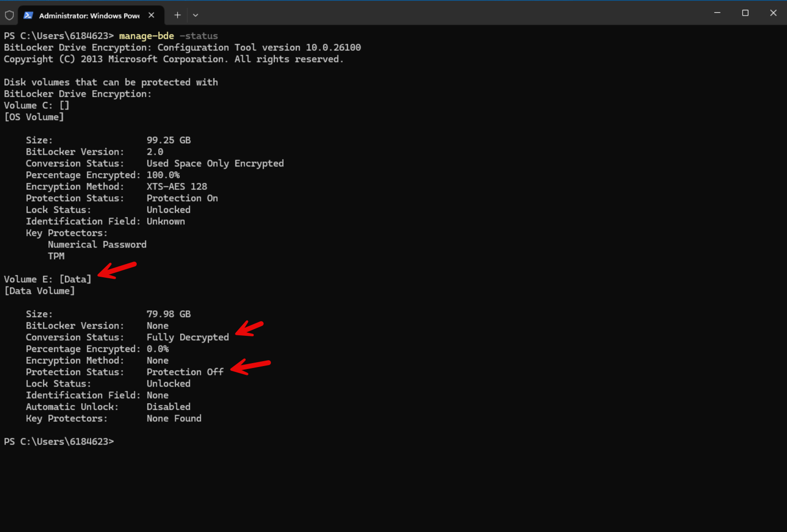Click the None Found key protectors text
The width and height of the screenshot is (787, 532).
tap(174, 418)
